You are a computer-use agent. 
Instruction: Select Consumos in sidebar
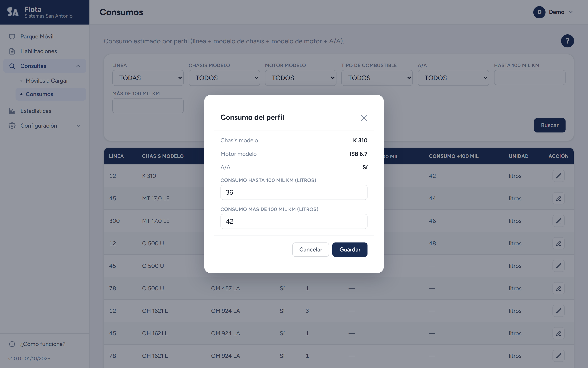pyautogui.click(x=51, y=94)
